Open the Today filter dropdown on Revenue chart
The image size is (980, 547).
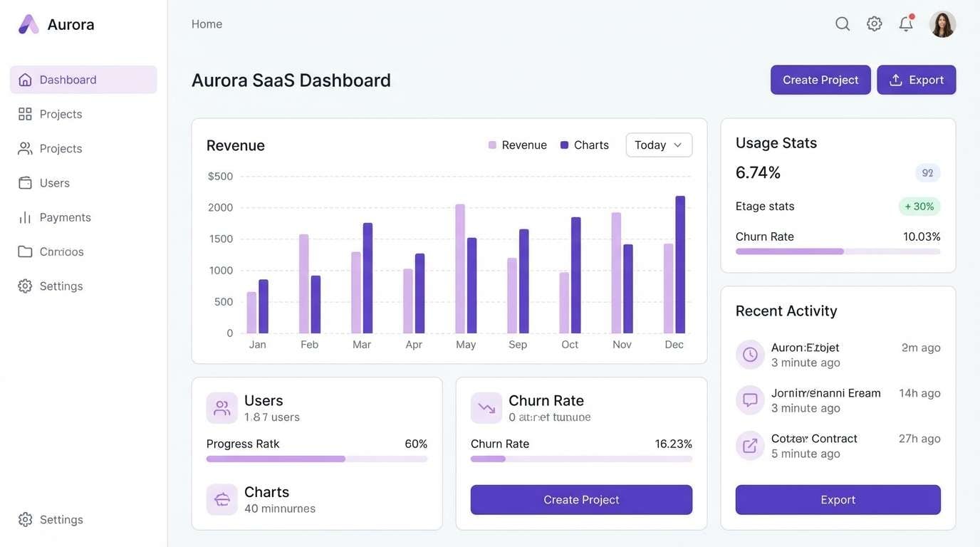[658, 144]
